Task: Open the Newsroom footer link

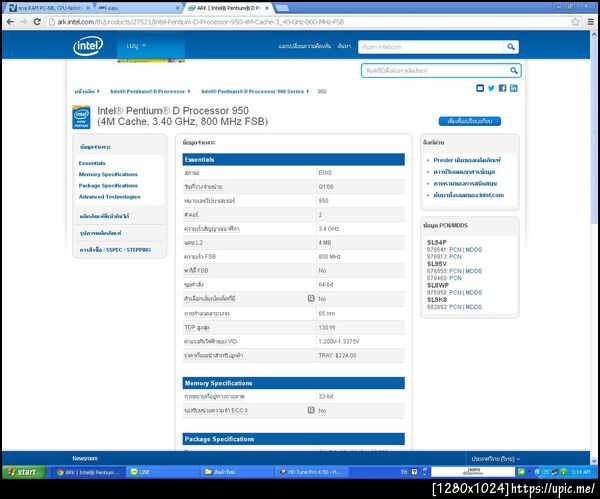Action: click(x=85, y=458)
